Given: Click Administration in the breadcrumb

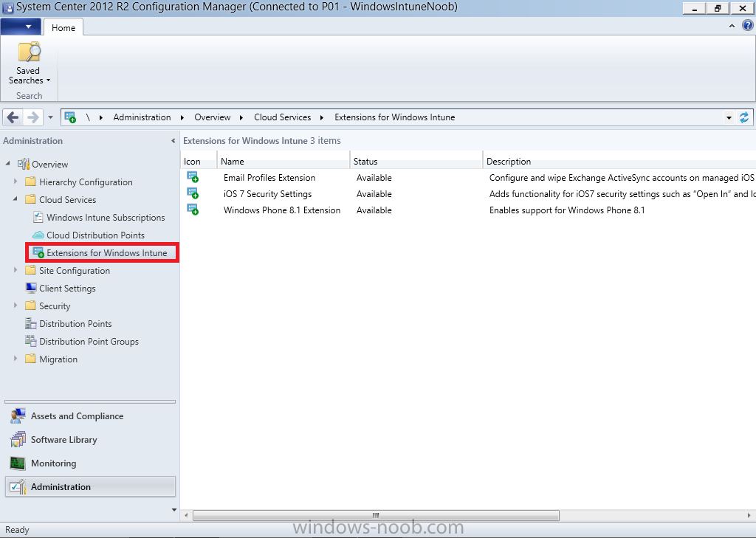Looking at the screenshot, I should (142, 117).
